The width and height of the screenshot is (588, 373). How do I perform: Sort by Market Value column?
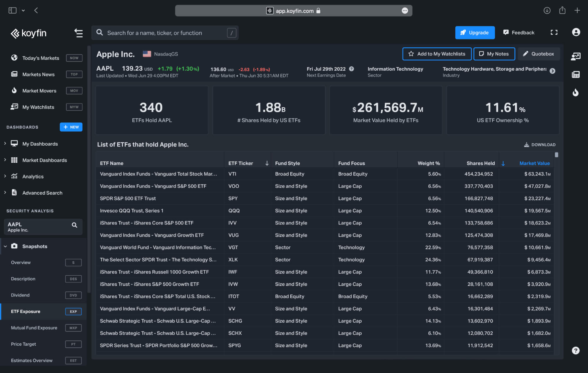pyautogui.click(x=534, y=163)
